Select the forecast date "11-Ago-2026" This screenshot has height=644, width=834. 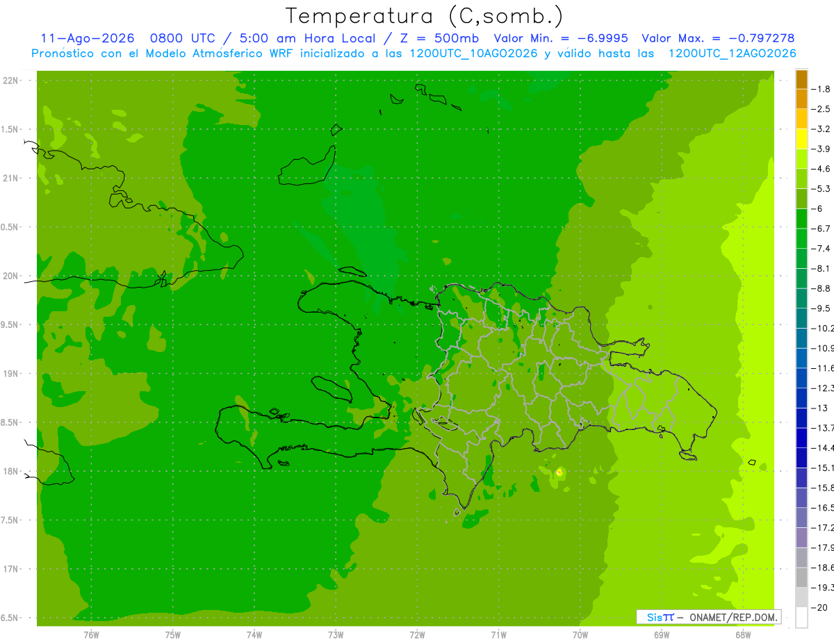pos(87,38)
